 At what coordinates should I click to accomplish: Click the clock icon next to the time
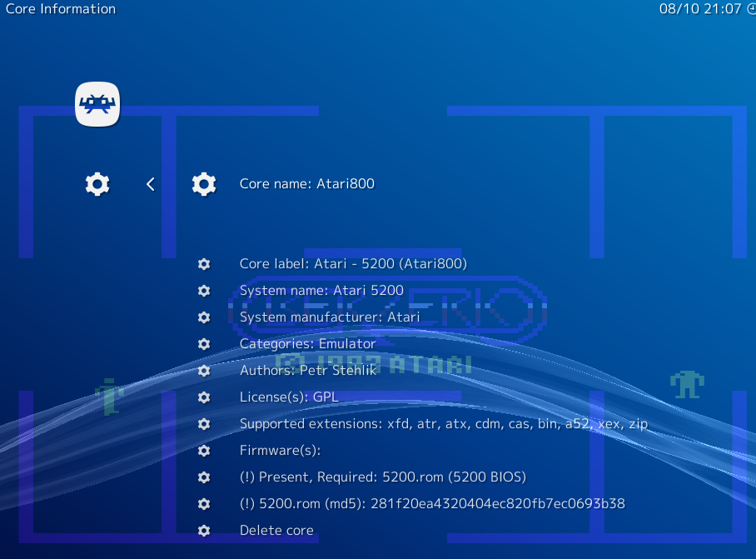click(x=752, y=8)
